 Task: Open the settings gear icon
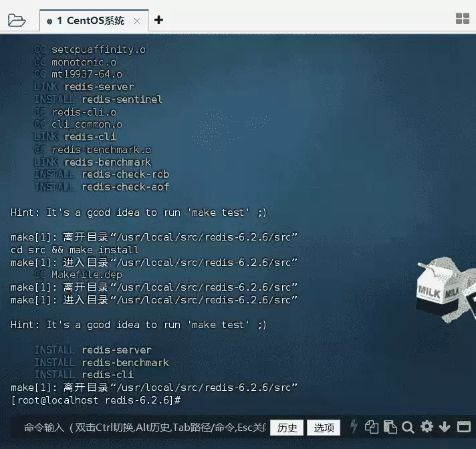tap(427, 426)
